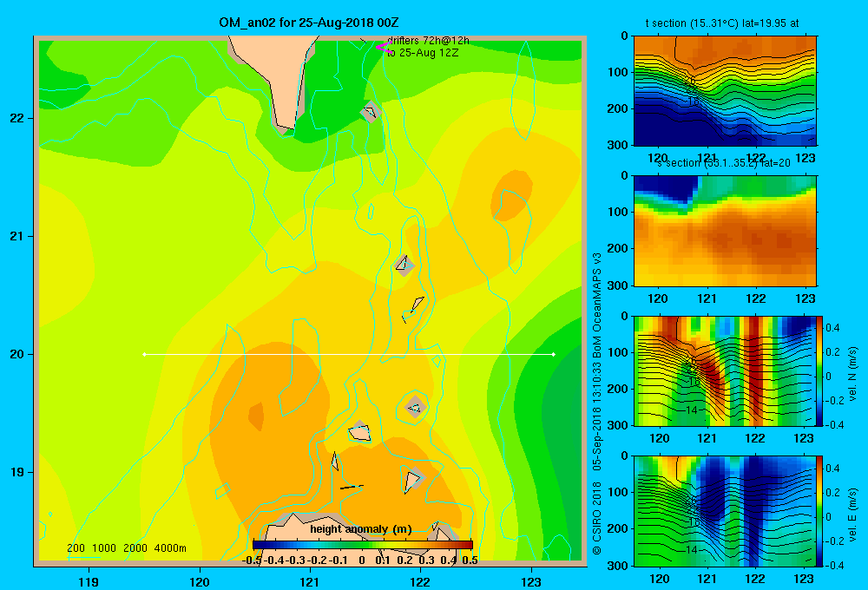
Task: Click the '200 1000 2000 4000m' depth contour legend
Action: (126, 548)
